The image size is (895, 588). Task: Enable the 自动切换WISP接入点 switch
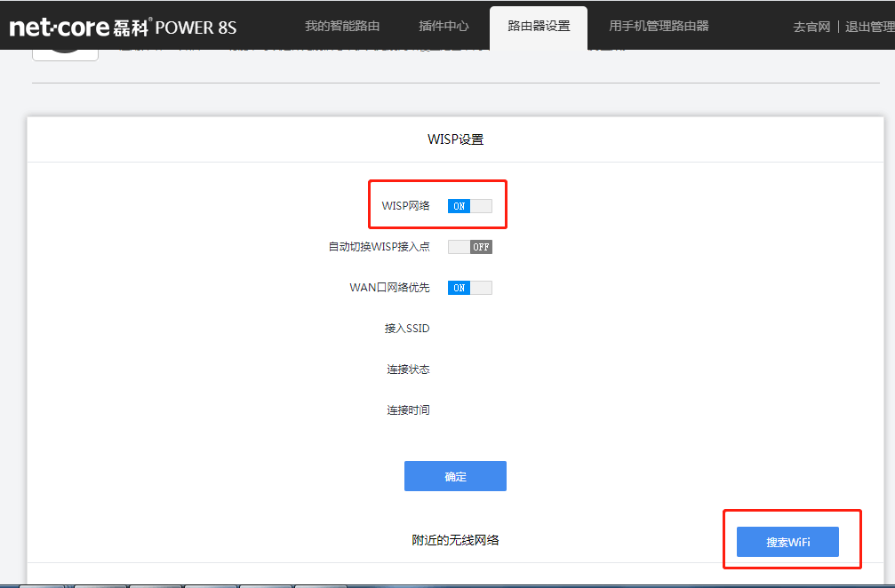469,246
